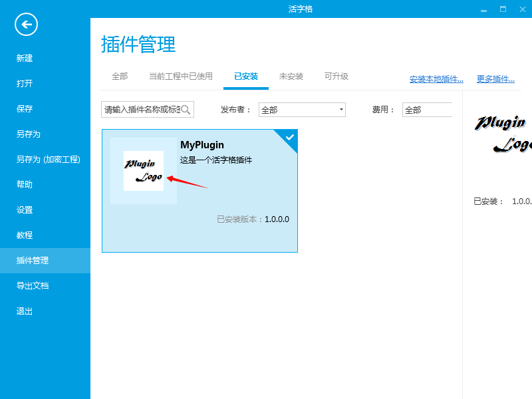Click the 已安装版本：1.0.0.0 text on the card
532x399 pixels.
pos(253,219)
